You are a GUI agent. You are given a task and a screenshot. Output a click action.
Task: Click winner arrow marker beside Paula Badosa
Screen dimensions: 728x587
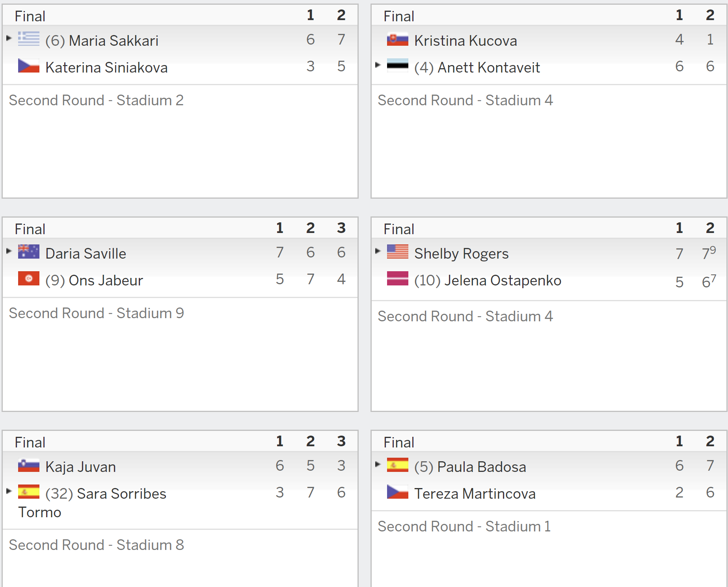(x=378, y=464)
